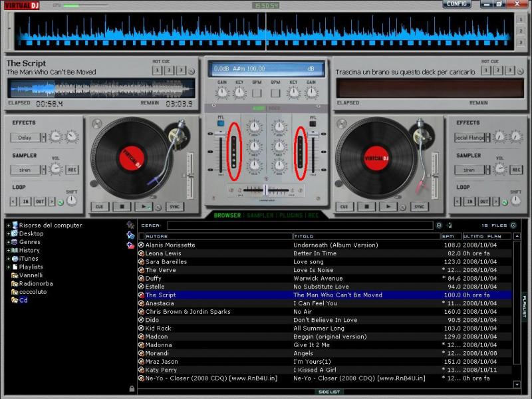Expand the Genres tree node
The image size is (532, 399).
tap(8, 242)
